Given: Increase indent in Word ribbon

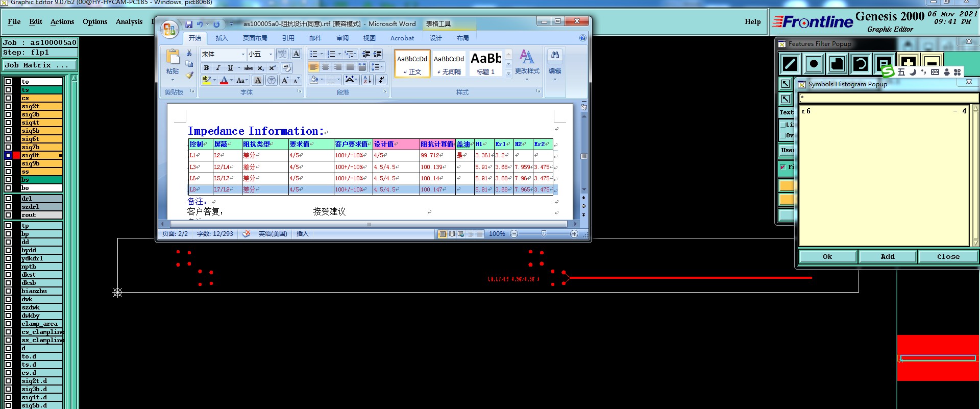Looking at the screenshot, I should tap(378, 54).
